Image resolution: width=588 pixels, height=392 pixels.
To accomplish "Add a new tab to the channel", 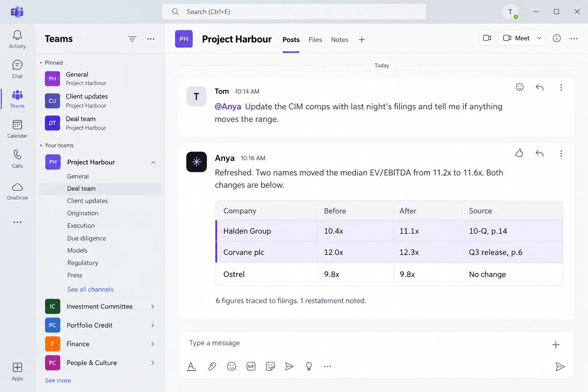I will click(362, 39).
